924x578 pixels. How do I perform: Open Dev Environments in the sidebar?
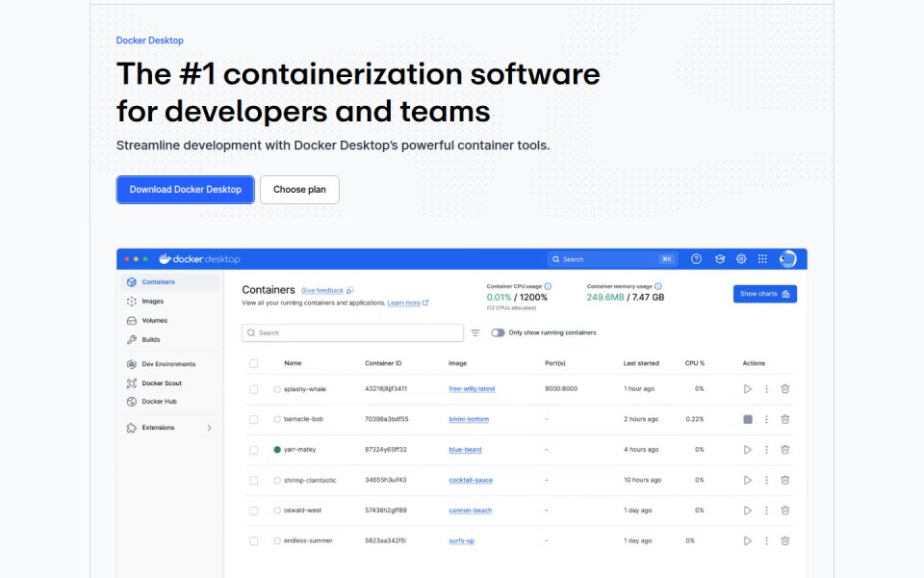tap(170, 364)
